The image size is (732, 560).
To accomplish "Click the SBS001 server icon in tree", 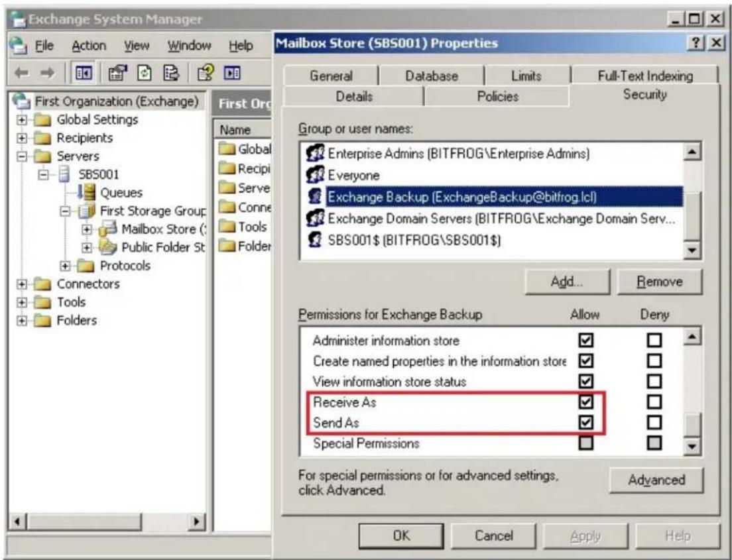I will (x=64, y=174).
